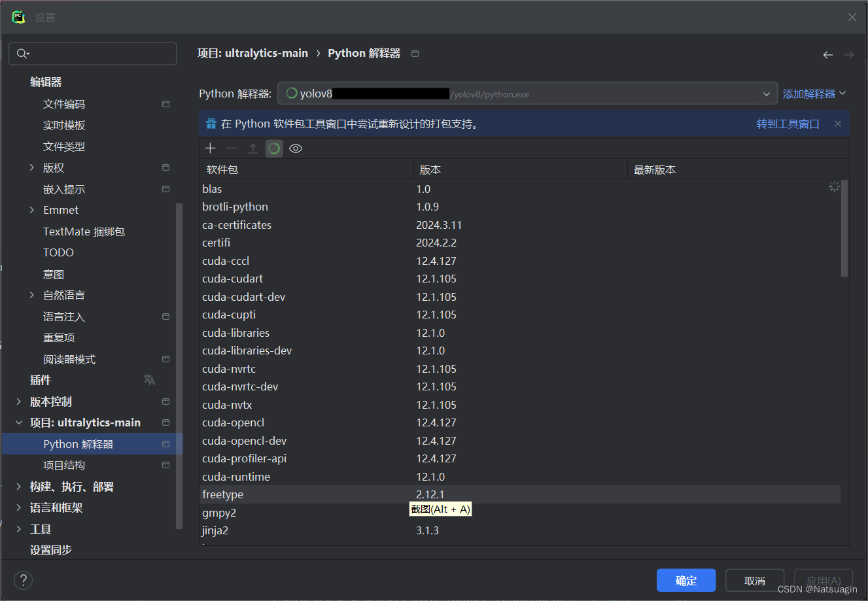This screenshot has width=868, height=601.
Task: Click the gift icon in notification banner
Action: click(211, 124)
